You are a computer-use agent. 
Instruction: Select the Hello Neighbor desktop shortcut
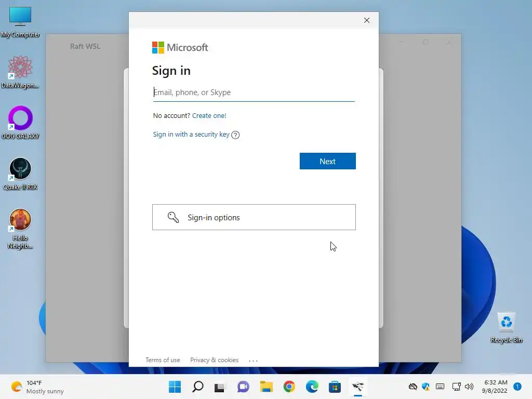(20, 229)
